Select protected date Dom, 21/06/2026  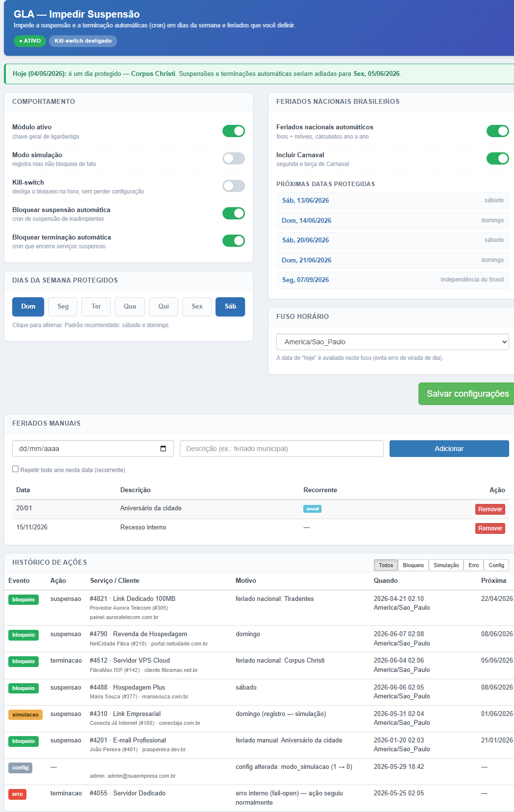[x=392, y=261]
